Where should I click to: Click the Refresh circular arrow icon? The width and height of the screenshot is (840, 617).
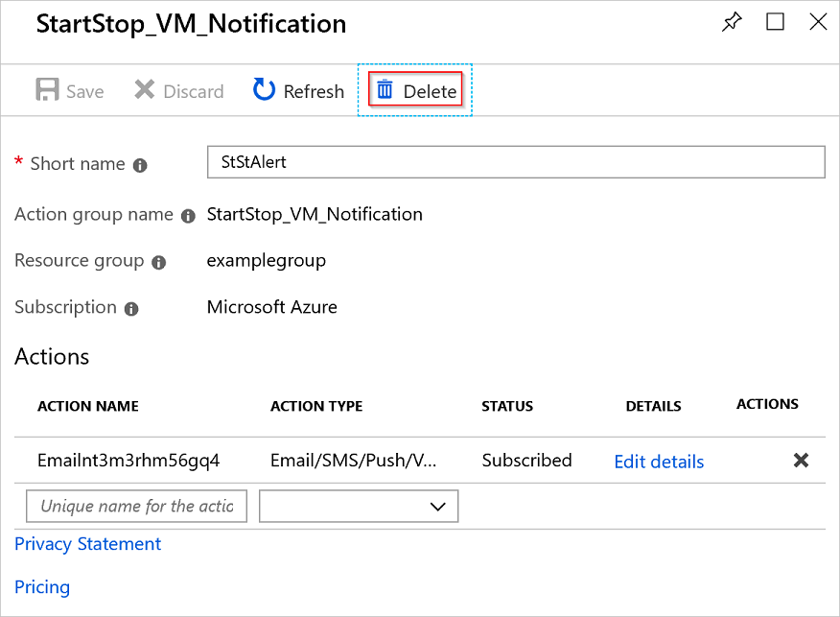264,91
